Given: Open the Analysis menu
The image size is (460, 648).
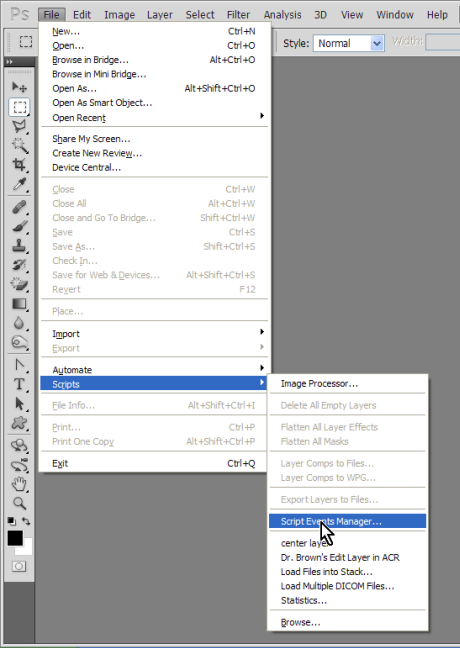Looking at the screenshot, I should pos(283,15).
